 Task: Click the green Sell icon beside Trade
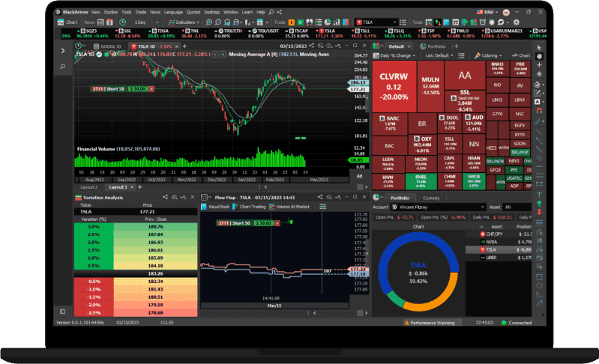pos(301,22)
